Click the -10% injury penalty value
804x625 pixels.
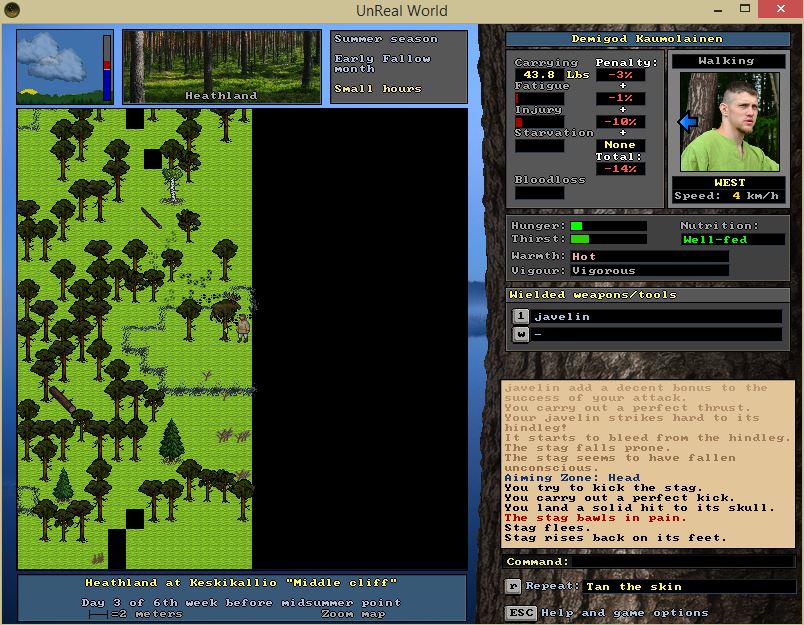[620, 122]
